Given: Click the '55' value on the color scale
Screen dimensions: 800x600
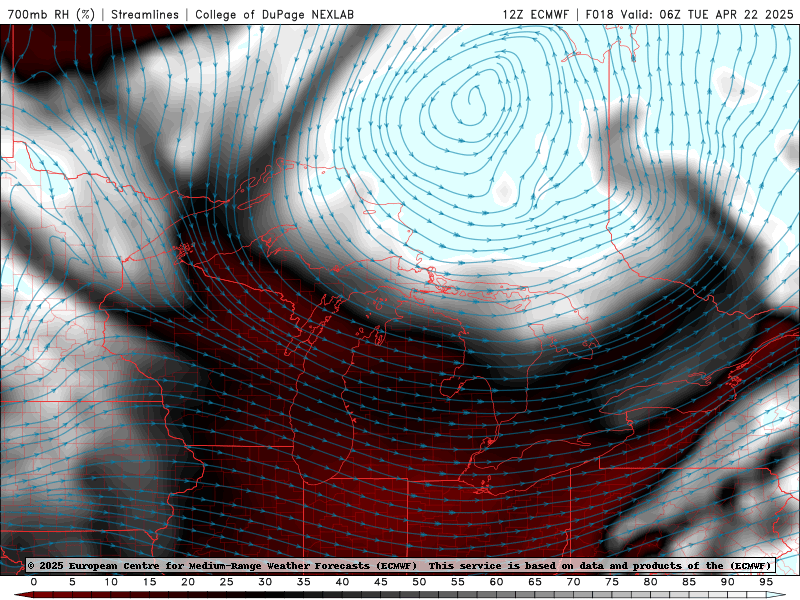Looking at the screenshot, I should pyautogui.click(x=458, y=582).
